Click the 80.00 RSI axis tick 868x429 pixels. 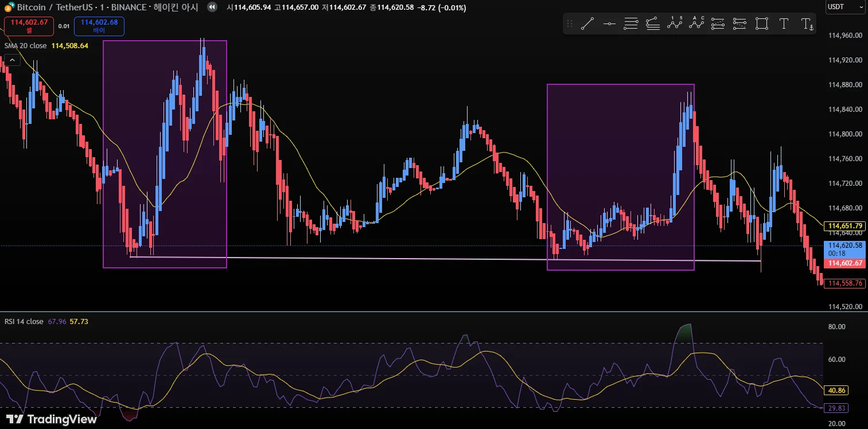[837, 327]
